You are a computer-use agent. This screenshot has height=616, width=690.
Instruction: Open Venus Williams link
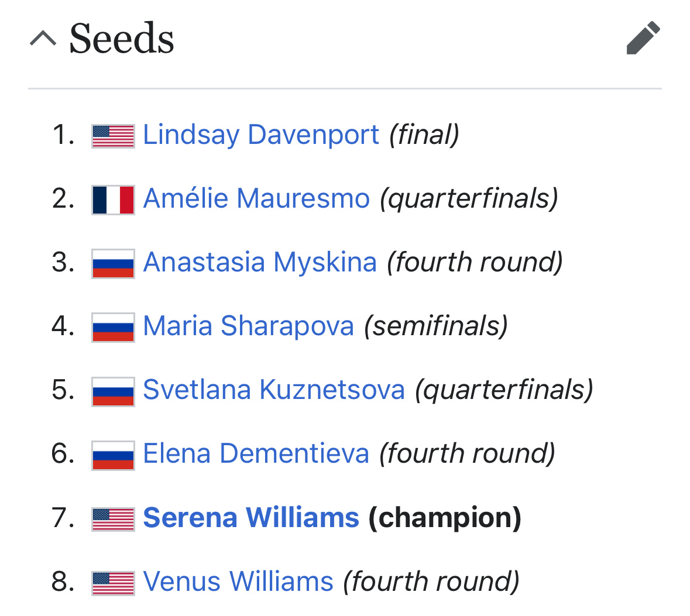238,581
